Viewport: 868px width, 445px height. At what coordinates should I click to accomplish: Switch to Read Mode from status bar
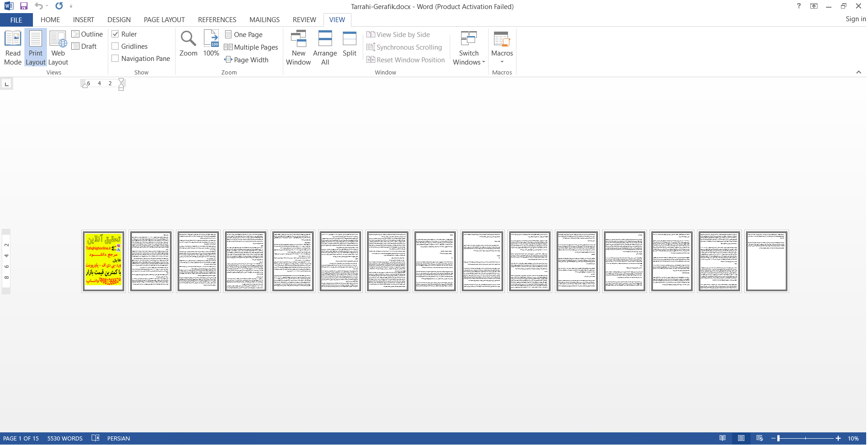(722, 438)
